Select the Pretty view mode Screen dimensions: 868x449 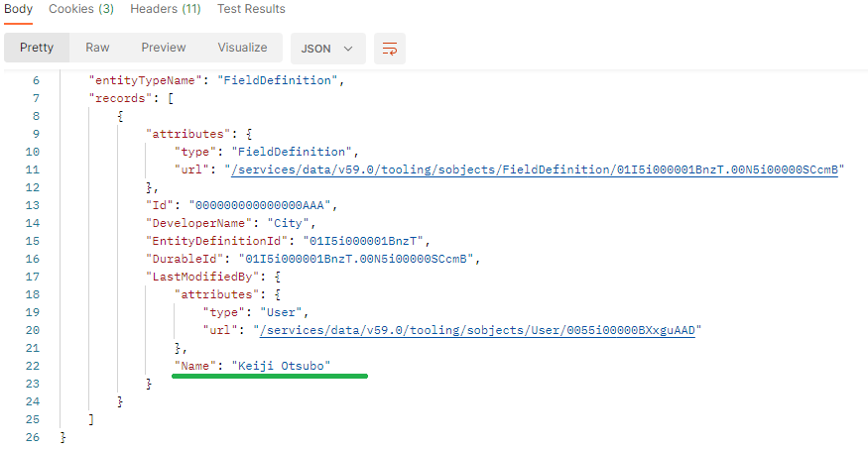37,48
